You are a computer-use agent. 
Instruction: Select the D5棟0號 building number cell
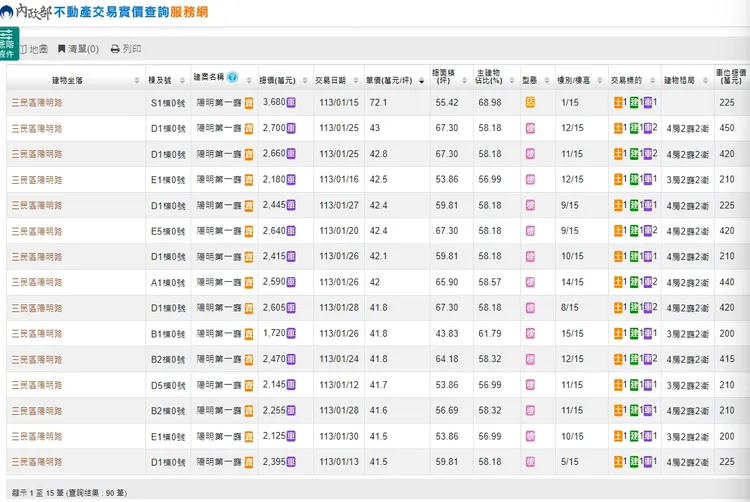point(168,385)
